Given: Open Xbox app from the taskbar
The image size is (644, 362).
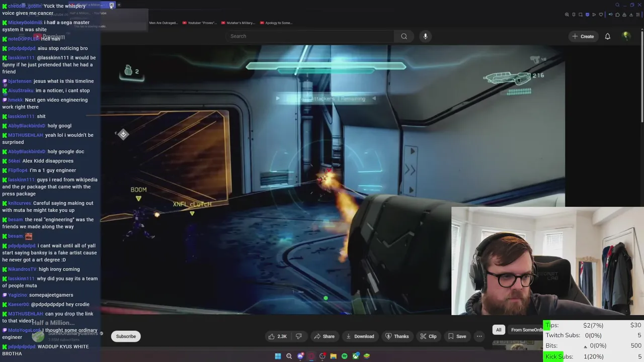Looking at the screenshot, I should coord(356,356).
